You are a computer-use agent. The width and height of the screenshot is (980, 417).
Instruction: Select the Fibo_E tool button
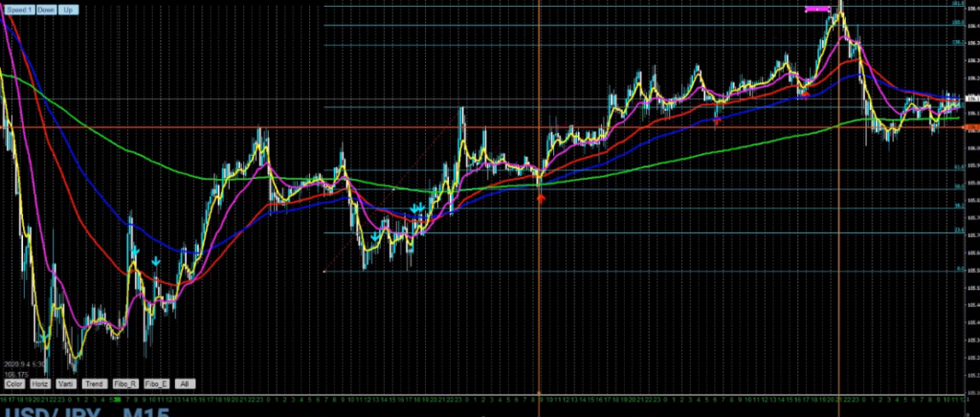point(156,384)
